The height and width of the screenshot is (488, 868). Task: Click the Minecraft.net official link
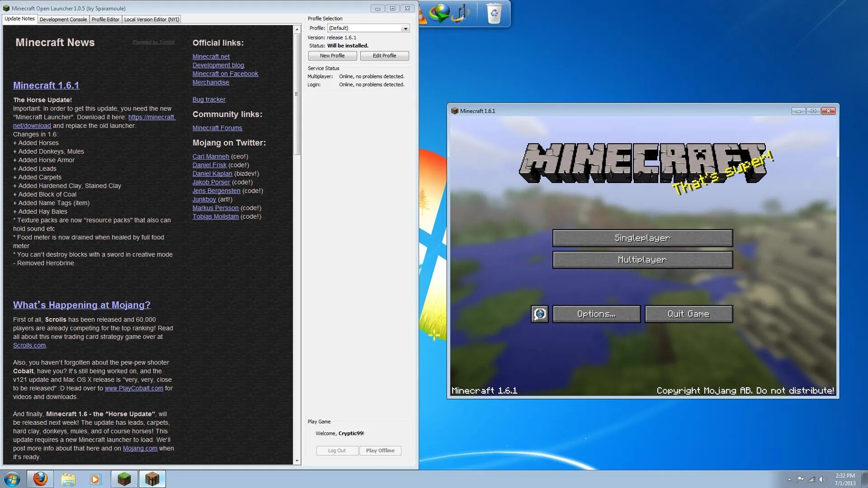(x=211, y=56)
